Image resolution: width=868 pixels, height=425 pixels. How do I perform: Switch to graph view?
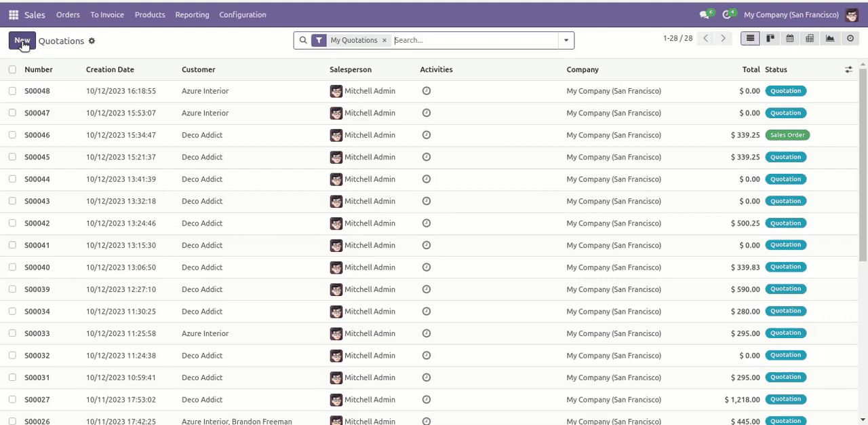tap(830, 39)
